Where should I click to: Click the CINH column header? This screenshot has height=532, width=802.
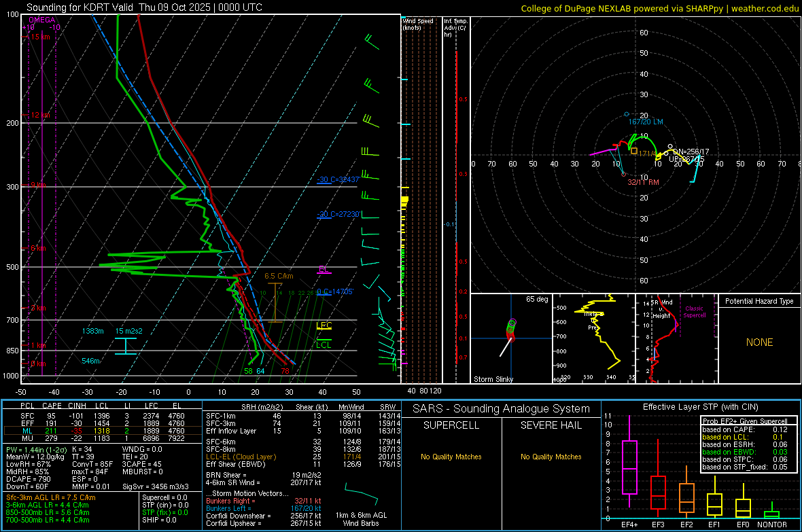coord(77,406)
